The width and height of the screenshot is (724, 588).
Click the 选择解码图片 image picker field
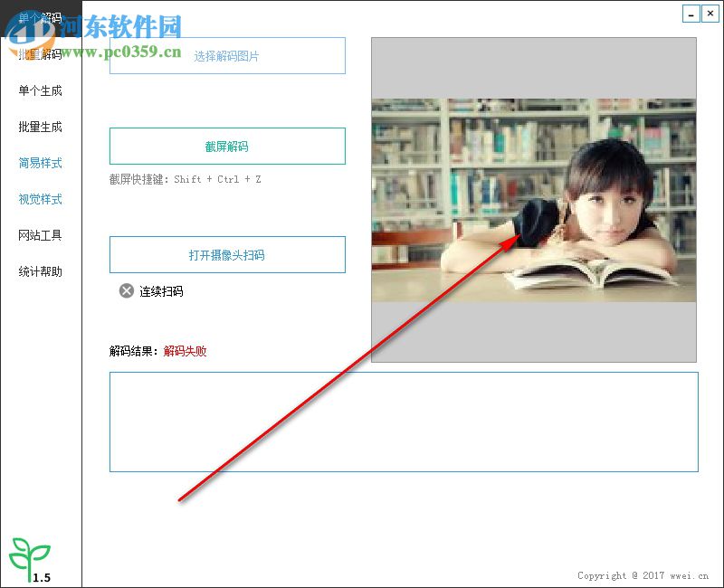point(227,55)
